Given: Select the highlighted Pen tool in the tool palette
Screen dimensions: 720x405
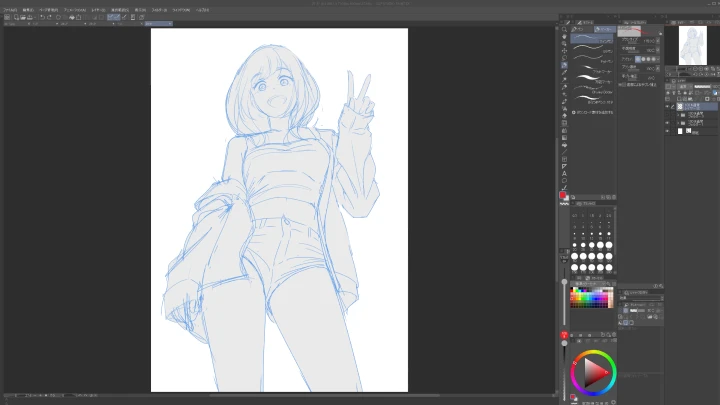Looking at the screenshot, I should pos(565,65).
